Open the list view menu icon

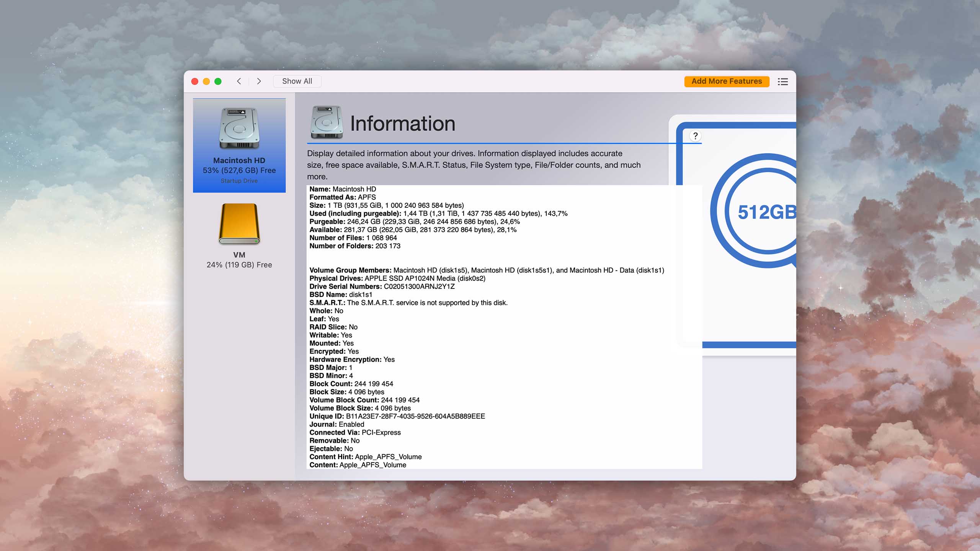click(783, 82)
